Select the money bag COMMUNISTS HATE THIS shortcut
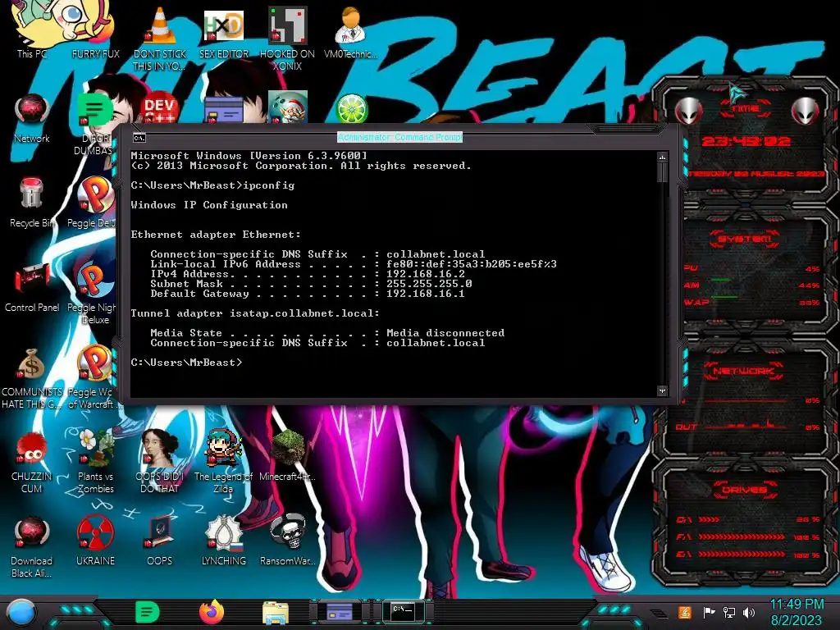 32,378
